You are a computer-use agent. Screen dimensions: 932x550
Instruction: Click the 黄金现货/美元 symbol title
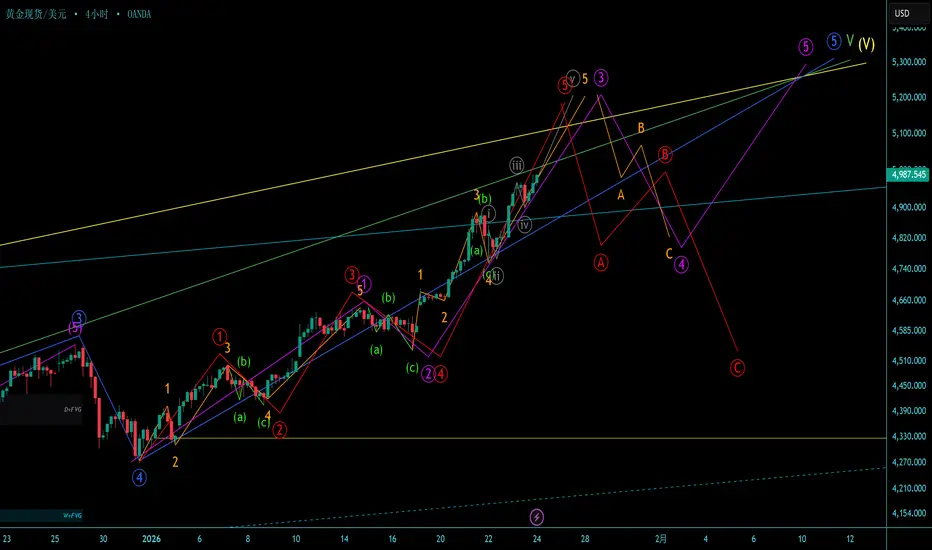click(x=36, y=14)
